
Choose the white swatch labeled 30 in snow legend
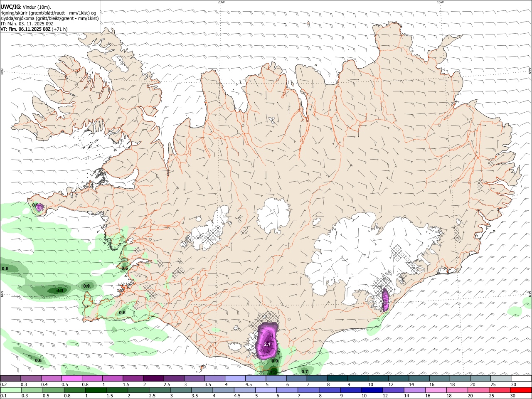521,378
